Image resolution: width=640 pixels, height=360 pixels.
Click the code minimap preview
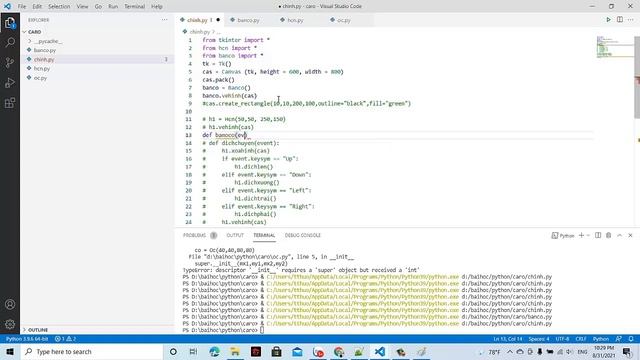click(615, 47)
